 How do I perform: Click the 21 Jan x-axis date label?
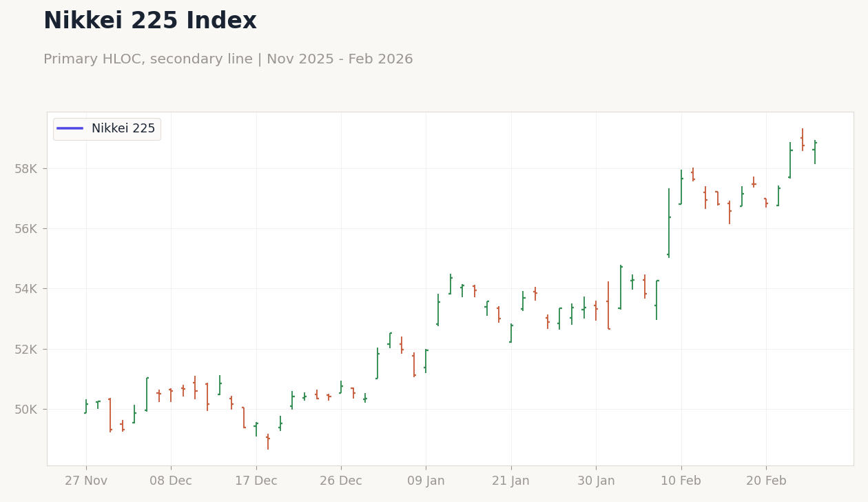pos(510,481)
